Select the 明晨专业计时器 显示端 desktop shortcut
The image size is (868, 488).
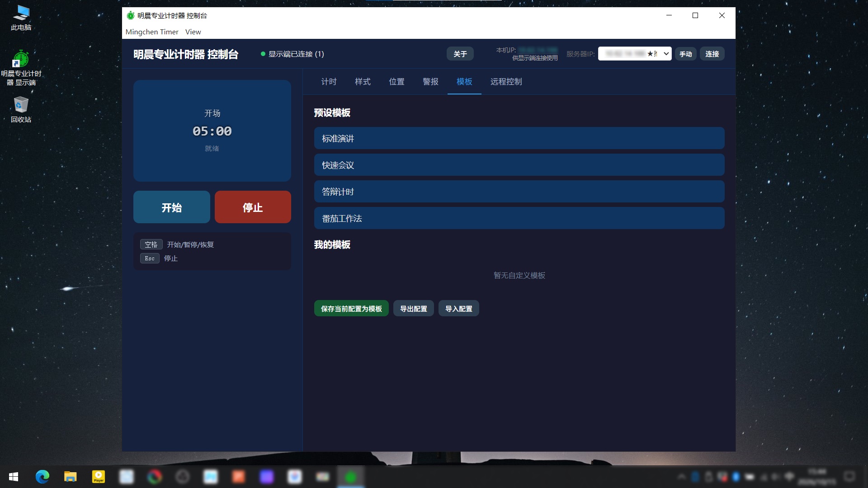[21, 68]
